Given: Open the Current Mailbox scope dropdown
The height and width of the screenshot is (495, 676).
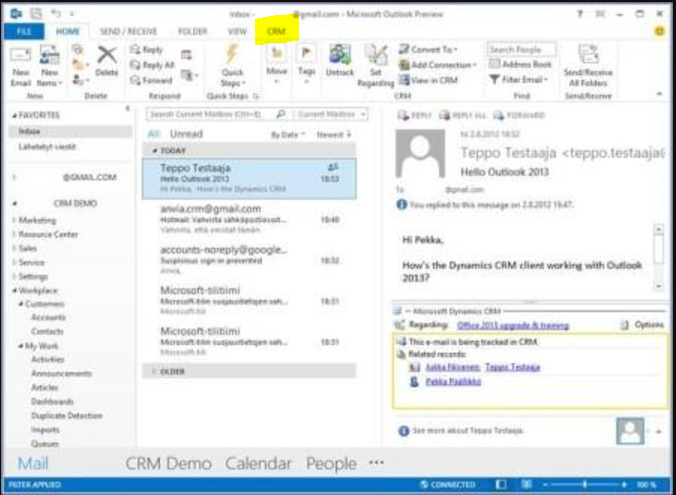Looking at the screenshot, I should 332,115.
